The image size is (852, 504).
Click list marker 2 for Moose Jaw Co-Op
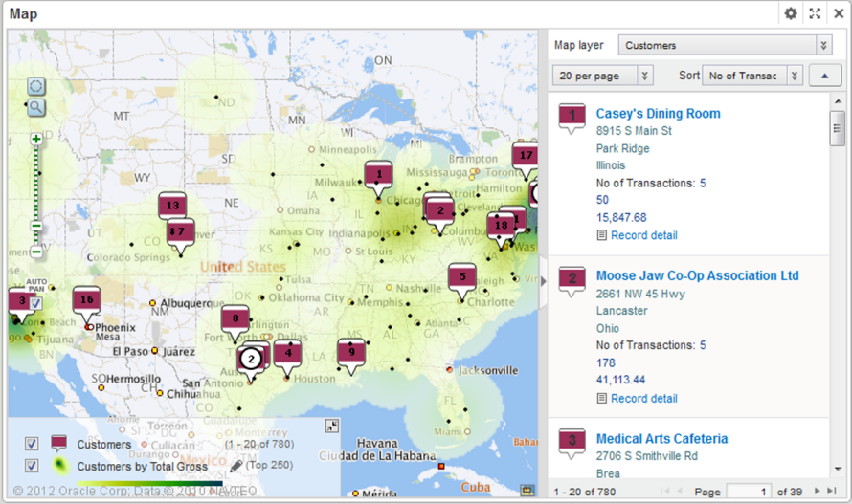(572, 282)
